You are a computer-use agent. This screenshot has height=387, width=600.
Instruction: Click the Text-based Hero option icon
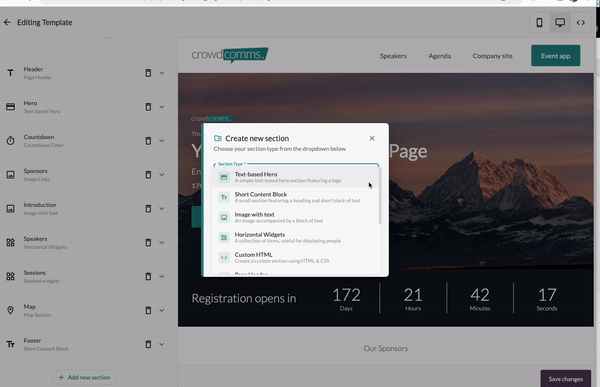tap(224, 177)
